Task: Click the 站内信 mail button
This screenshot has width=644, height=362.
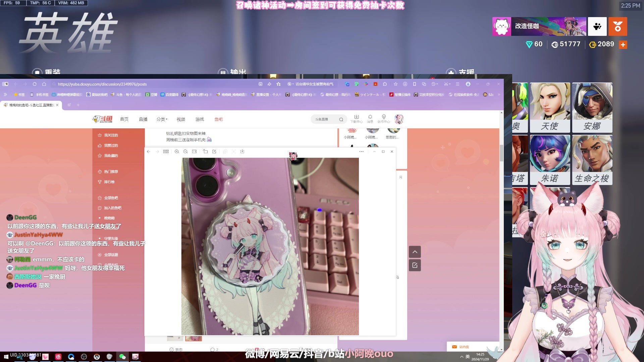Action: point(461,347)
